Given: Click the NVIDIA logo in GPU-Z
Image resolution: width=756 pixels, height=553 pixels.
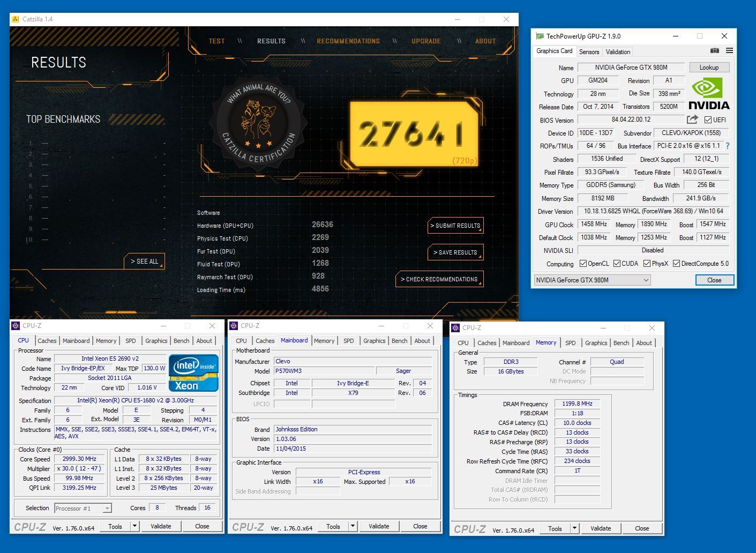Looking at the screenshot, I should 708,93.
